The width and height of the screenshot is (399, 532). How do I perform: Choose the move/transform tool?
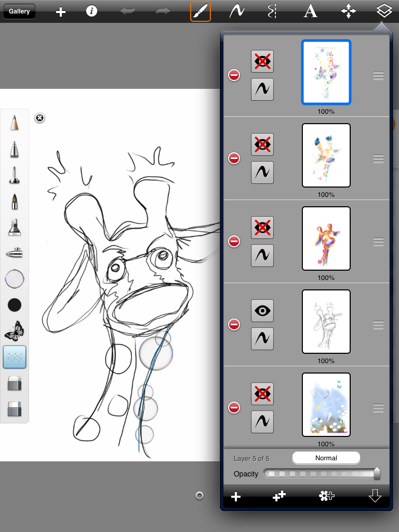(x=349, y=11)
